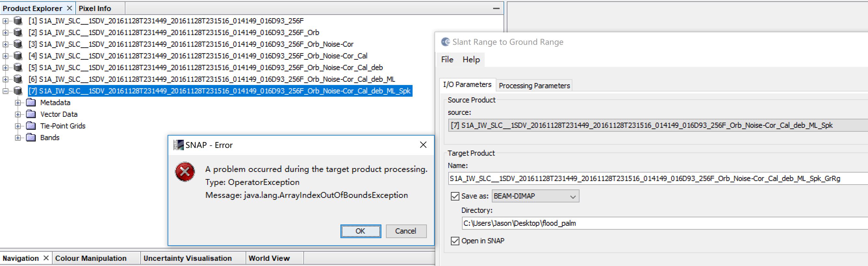868x266 pixels.
Task: Click Cancel in the SNAP Error dialog
Action: tap(406, 231)
